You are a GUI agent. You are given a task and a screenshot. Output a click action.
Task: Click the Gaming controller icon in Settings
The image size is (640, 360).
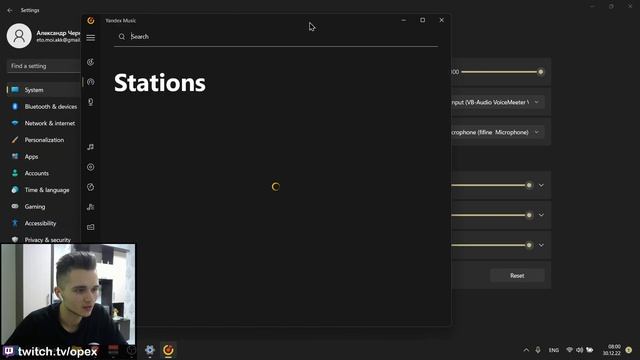(x=15, y=207)
